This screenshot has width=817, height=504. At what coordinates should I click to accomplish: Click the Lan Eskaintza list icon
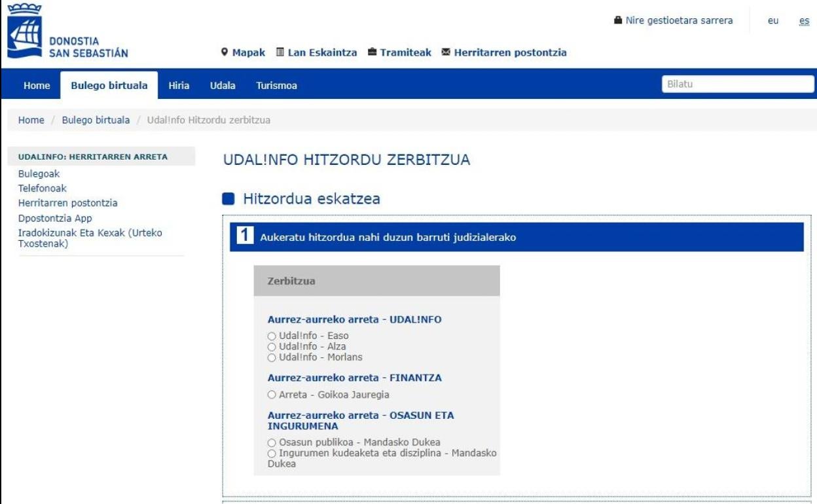click(280, 52)
